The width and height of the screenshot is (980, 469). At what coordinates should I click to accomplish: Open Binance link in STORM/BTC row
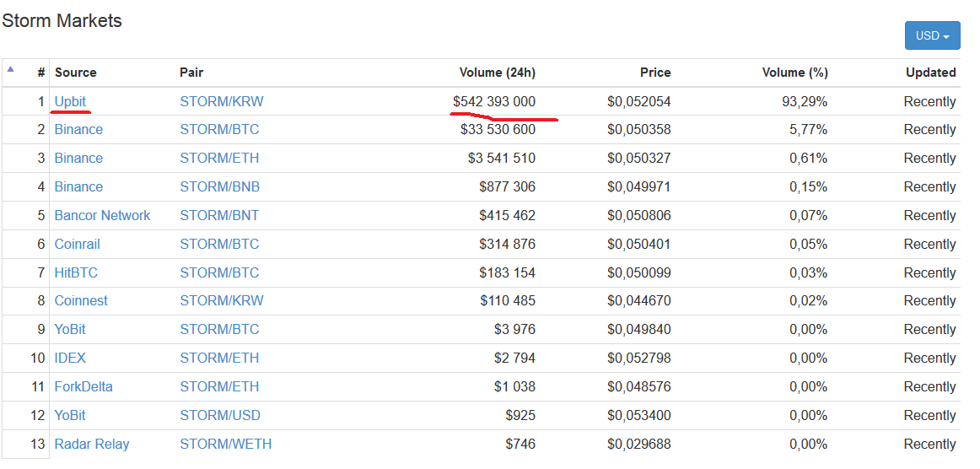click(x=78, y=129)
